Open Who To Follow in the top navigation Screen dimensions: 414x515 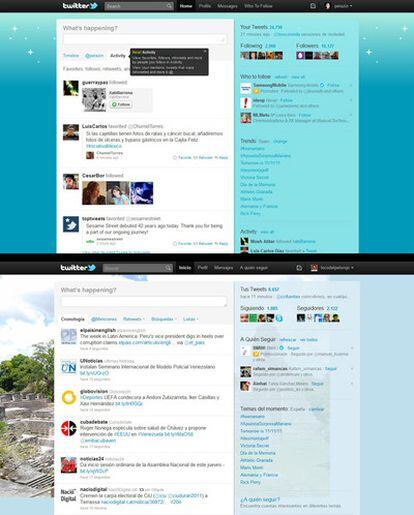pyautogui.click(x=258, y=6)
